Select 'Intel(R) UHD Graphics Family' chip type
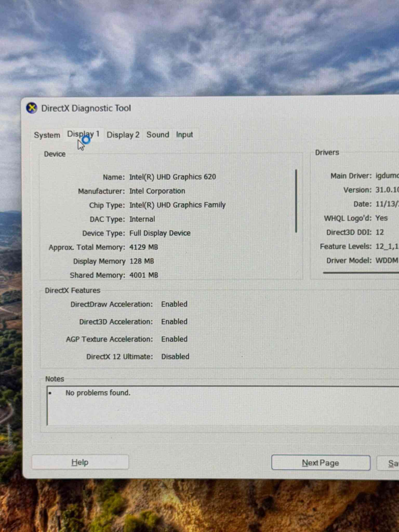The height and width of the screenshot is (532, 399). (x=177, y=205)
